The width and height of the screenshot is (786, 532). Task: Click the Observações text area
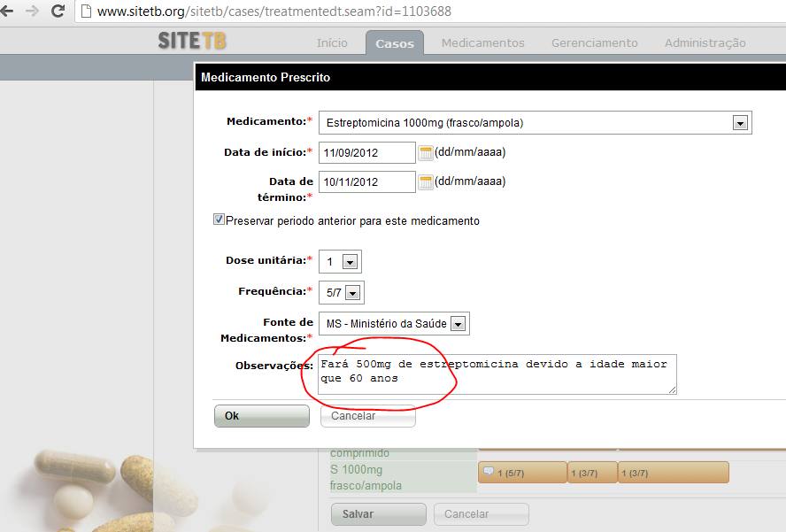click(497, 374)
